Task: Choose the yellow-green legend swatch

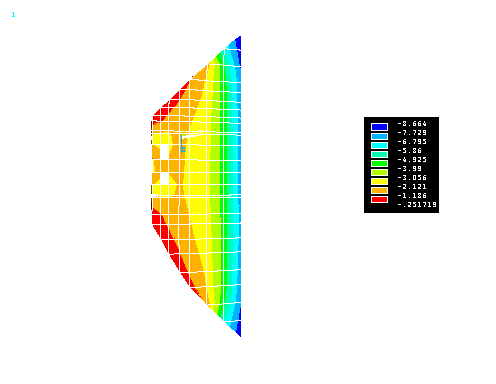Action: click(379, 173)
